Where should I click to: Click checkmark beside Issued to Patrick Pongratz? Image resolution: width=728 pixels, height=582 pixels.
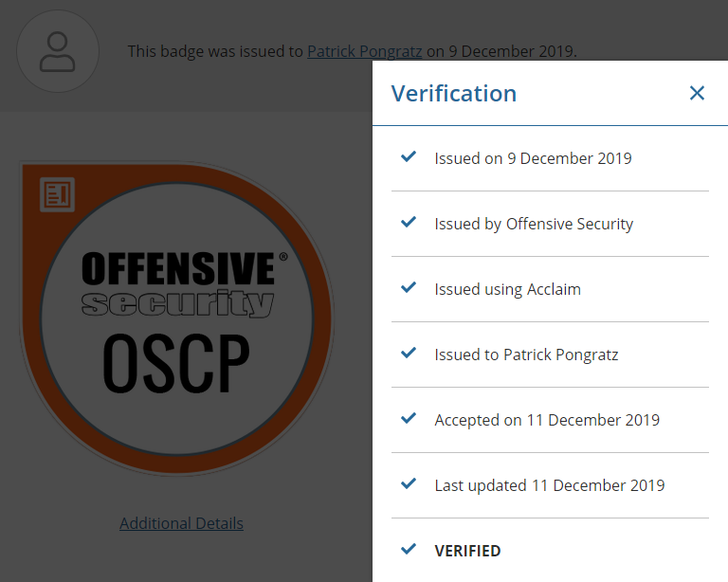point(409,354)
